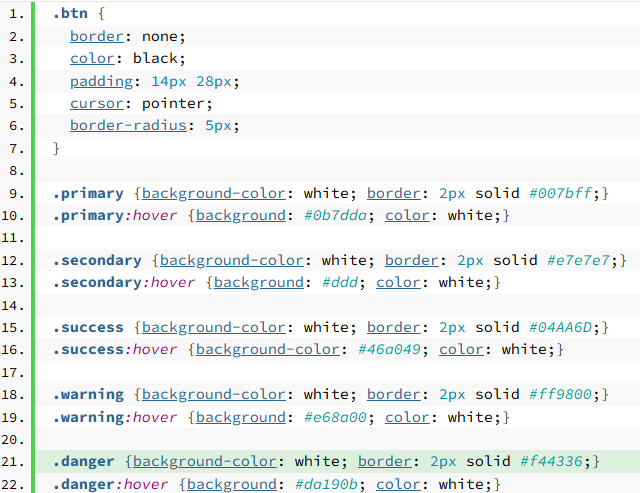Click line number 21 in the gutter
The width and height of the screenshot is (640, 493).
point(13,461)
